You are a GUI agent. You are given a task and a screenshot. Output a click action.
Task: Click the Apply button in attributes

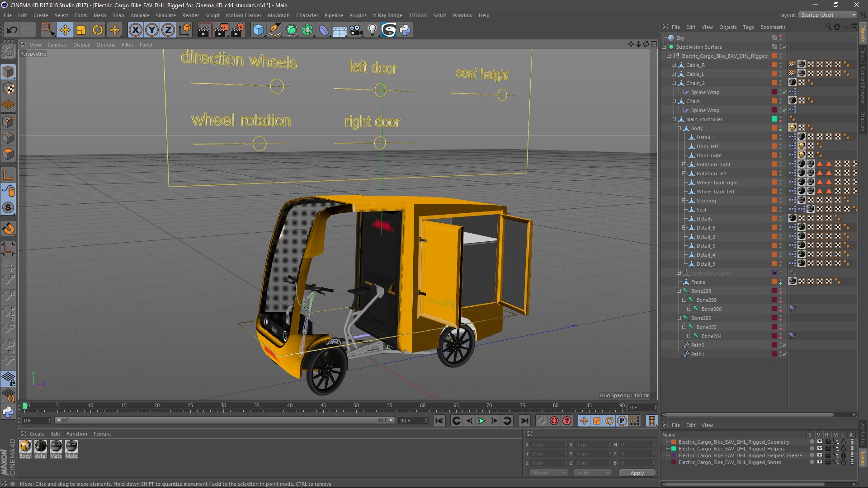[x=637, y=473]
